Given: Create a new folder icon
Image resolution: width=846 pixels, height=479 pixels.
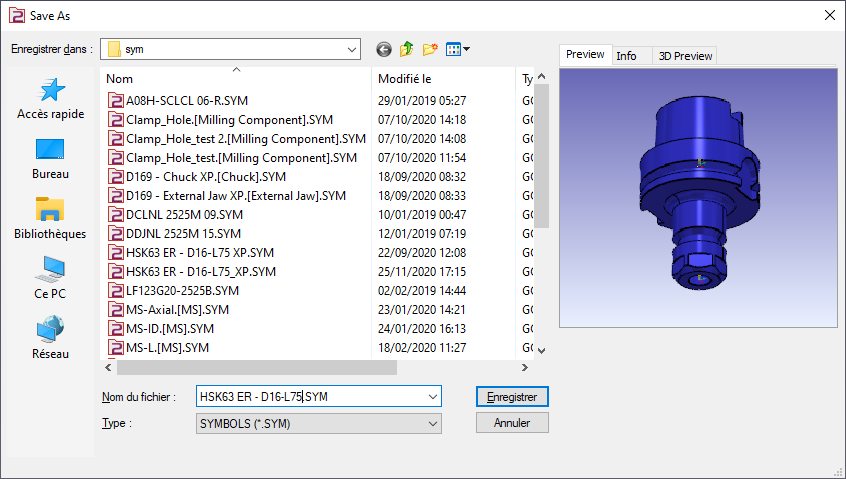Looking at the screenshot, I should coord(431,49).
